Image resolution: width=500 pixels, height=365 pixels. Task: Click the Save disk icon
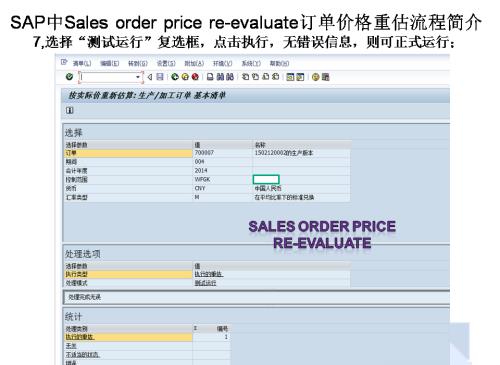(160, 77)
